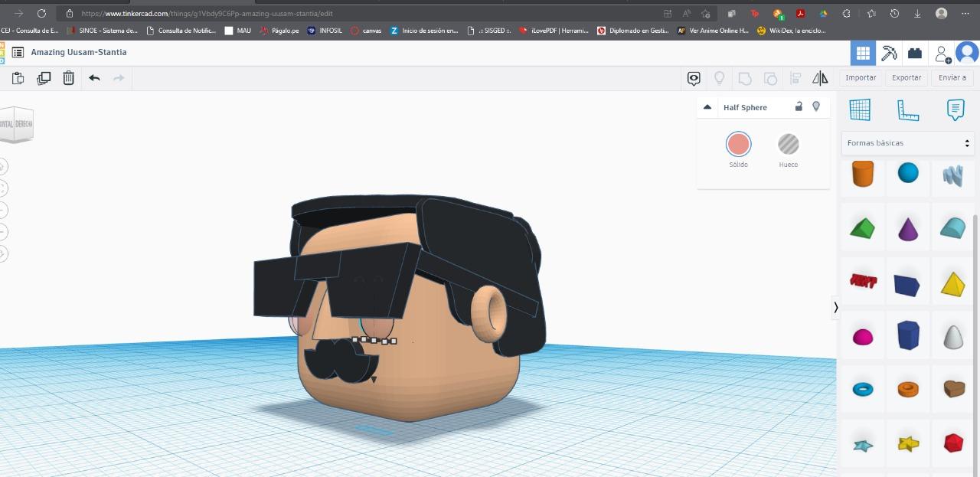Pick the magenta half sphere shape
Image resolution: width=980 pixels, height=477 pixels.
point(863,337)
